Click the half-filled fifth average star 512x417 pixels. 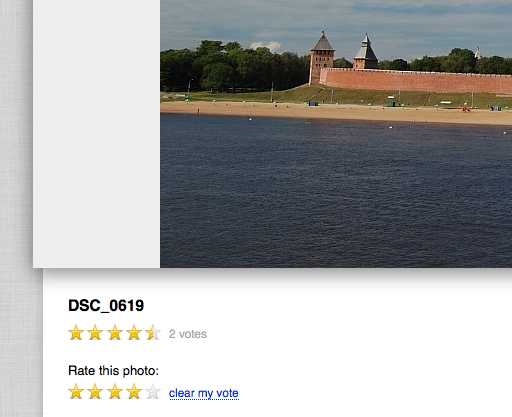point(153,332)
